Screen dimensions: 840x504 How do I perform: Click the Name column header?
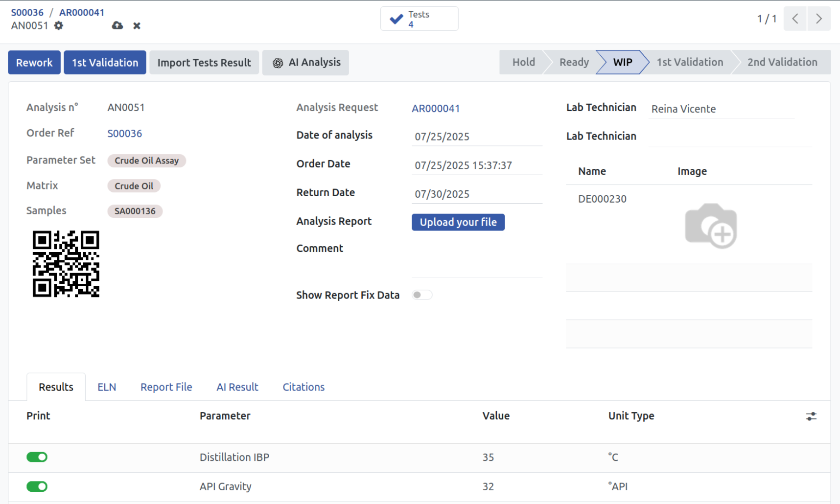[592, 171]
